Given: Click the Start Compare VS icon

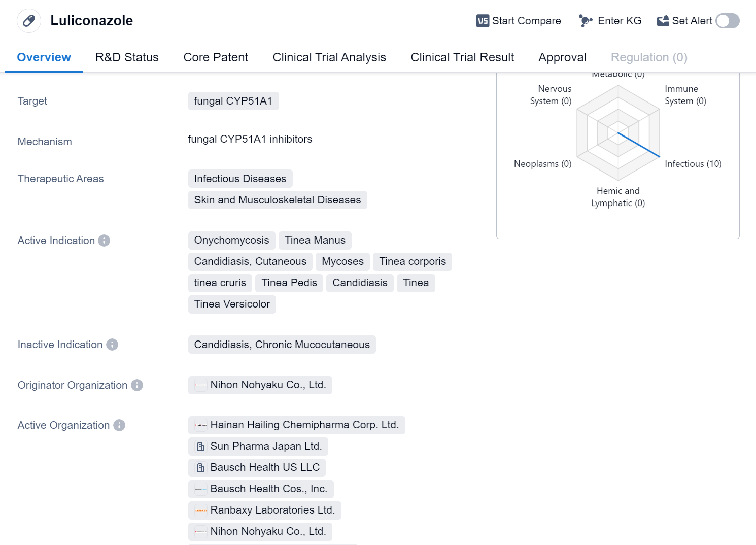Looking at the screenshot, I should click(483, 21).
